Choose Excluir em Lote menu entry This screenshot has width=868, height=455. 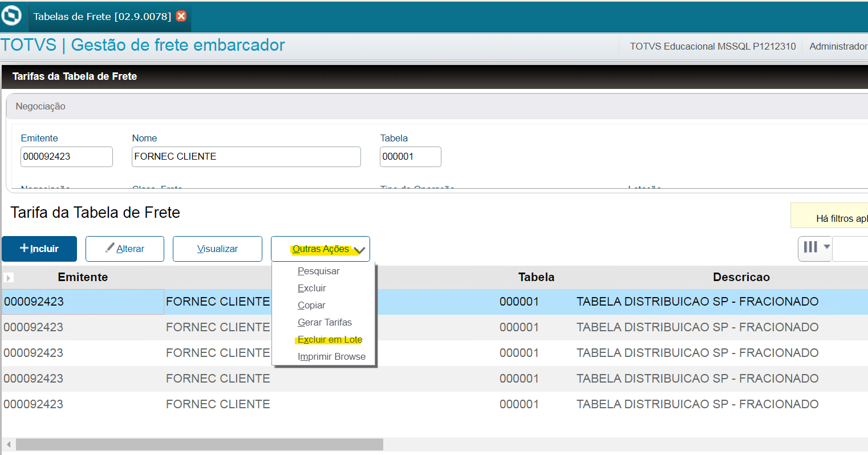point(330,340)
